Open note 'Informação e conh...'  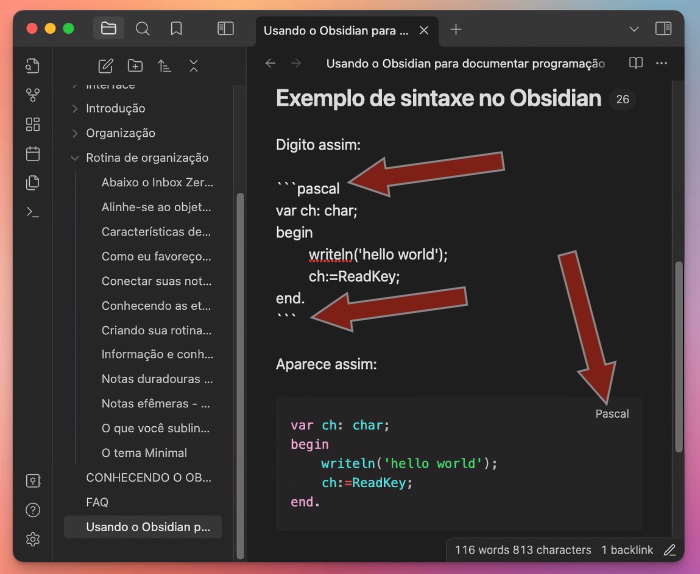[157, 354]
